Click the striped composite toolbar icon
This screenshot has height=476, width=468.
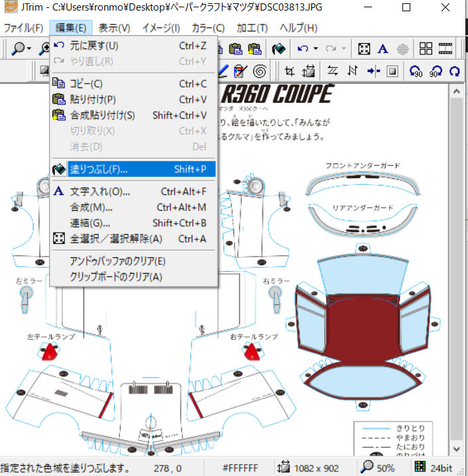402,48
